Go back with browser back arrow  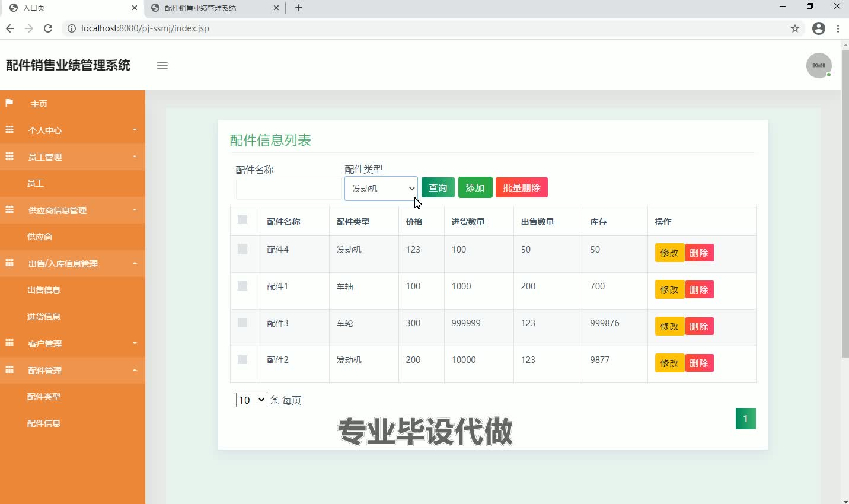click(10, 28)
